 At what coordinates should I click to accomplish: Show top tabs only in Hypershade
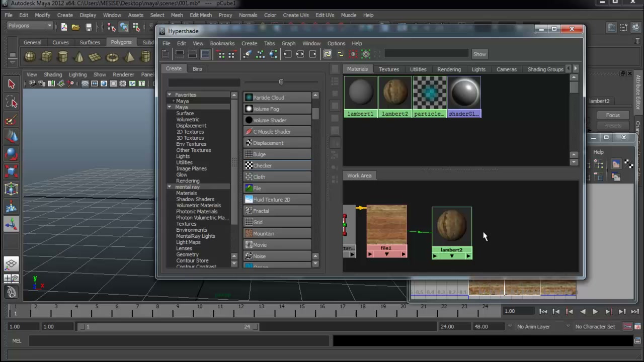click(180, 54)
